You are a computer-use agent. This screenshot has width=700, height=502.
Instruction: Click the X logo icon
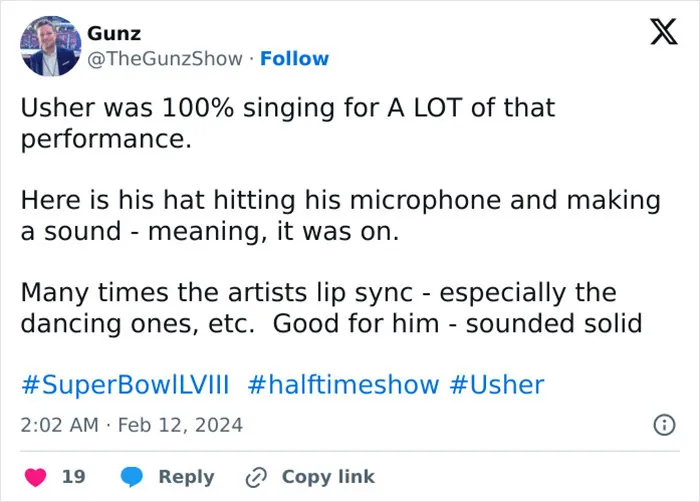pyautogui.click(x=664, y=32)
